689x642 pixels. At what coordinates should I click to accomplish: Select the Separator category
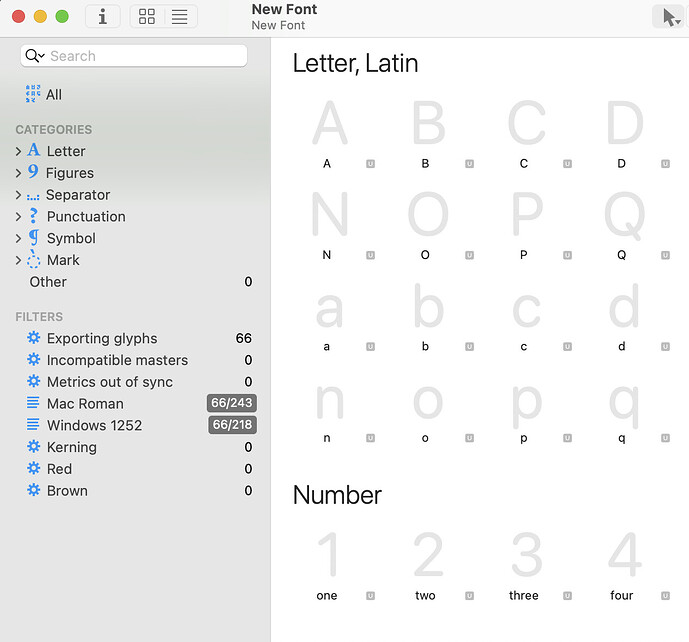[x=77, y=195]
